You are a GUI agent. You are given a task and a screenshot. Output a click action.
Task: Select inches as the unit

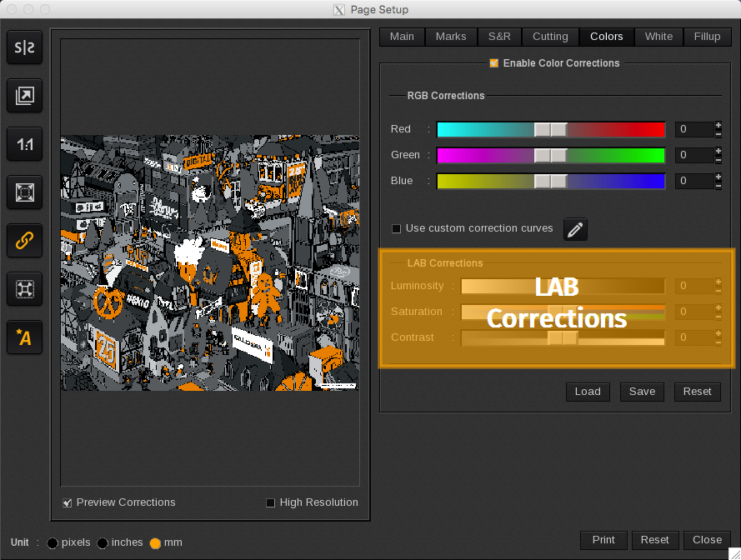(102, 542)
